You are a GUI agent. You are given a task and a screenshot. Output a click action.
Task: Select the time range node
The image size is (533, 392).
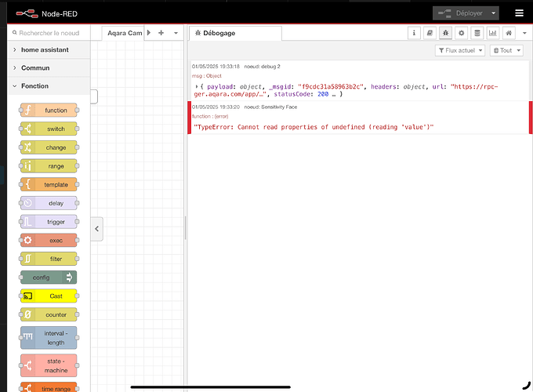49,387
